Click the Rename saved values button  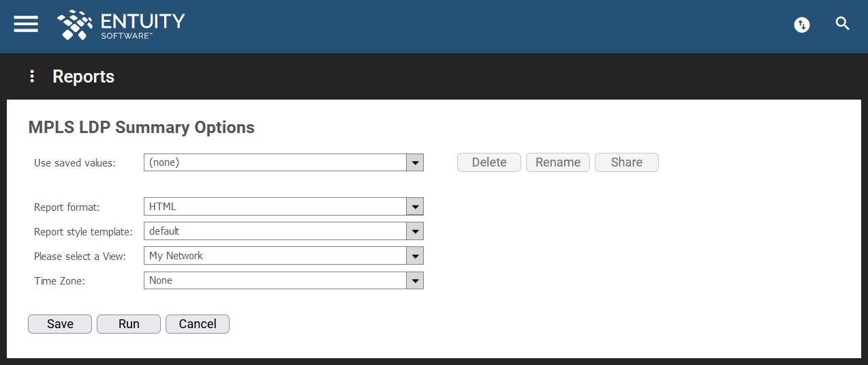(558, 162)
